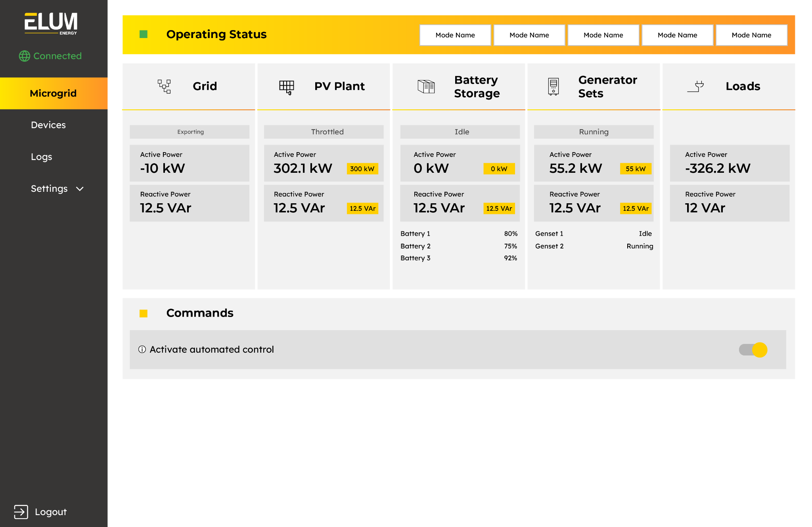Select the first Mode Name button

click(x=455, y=35)
